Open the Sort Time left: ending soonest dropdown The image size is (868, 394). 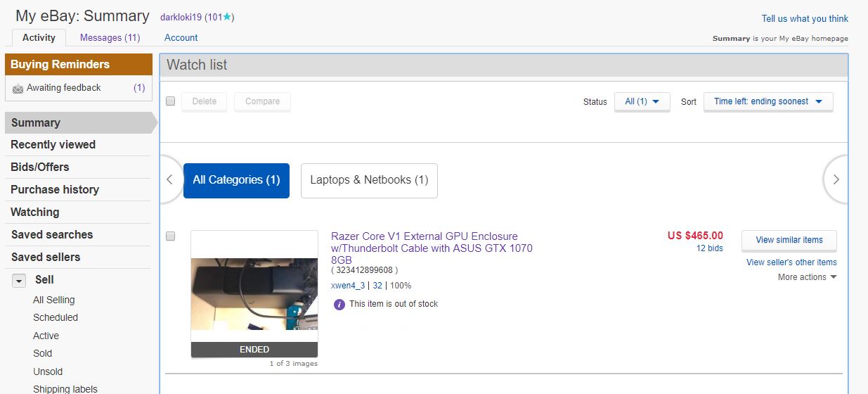coord(768,101)
